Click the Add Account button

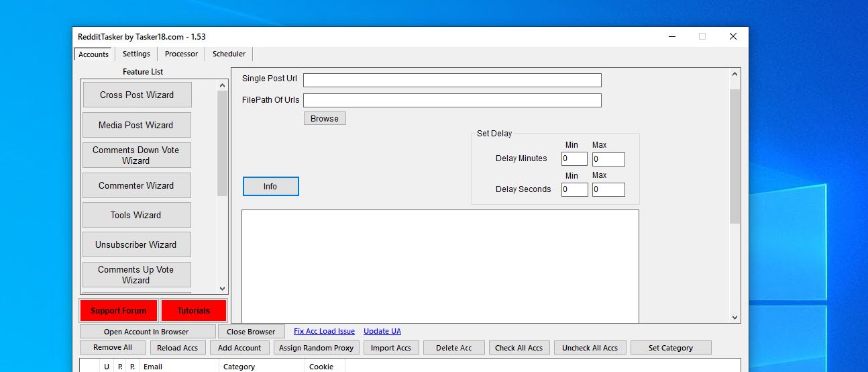click(x=239, y=348)
